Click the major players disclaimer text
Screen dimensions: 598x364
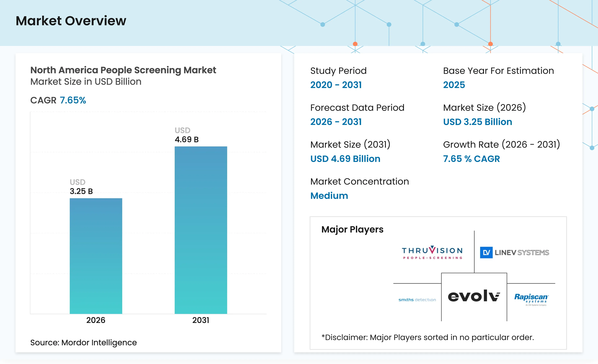tap(428, 338)
